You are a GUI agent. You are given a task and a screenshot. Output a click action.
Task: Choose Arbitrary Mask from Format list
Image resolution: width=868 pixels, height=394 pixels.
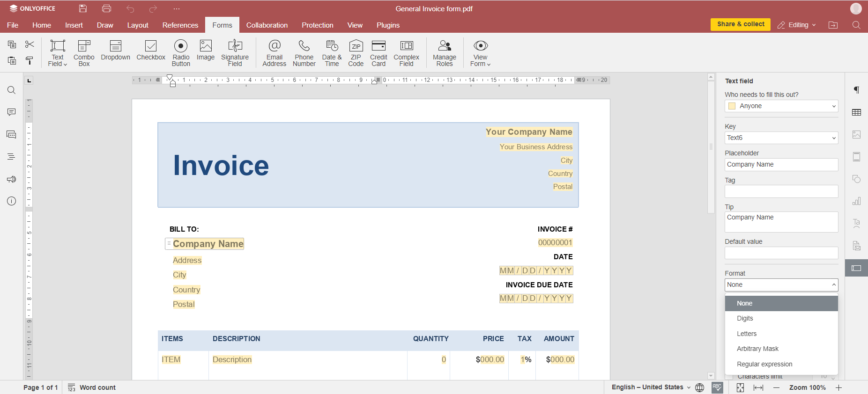757,349
